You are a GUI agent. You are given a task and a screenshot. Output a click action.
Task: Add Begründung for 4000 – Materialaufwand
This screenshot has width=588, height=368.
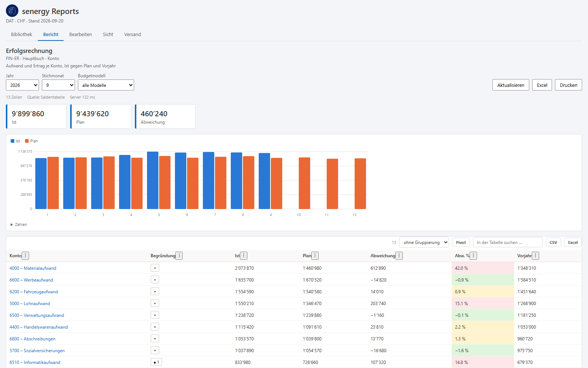pyautogui.click(x=155, y=268)
